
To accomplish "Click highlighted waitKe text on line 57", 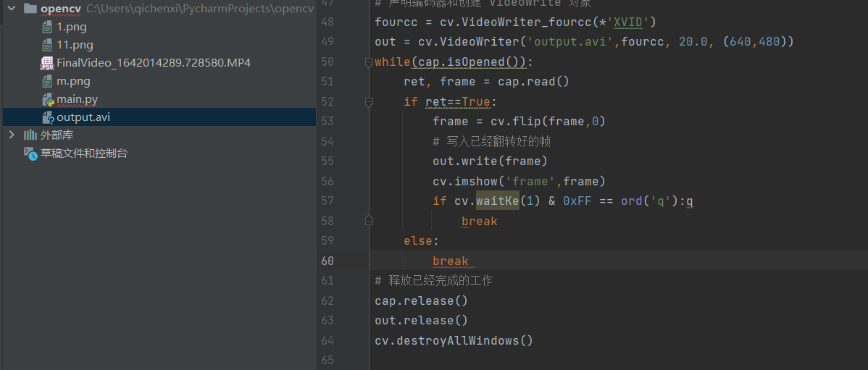I will click(x=498, y=201).
